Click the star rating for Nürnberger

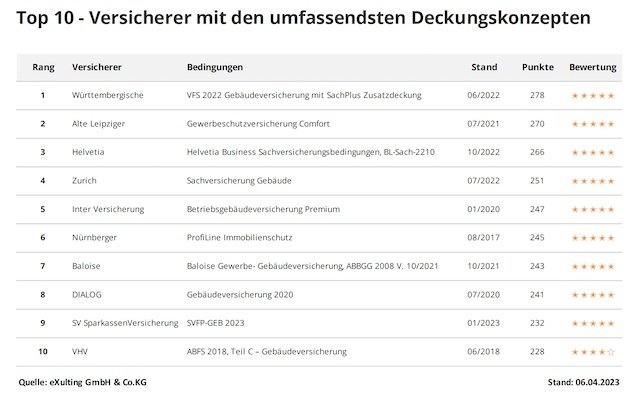point(592,239)
